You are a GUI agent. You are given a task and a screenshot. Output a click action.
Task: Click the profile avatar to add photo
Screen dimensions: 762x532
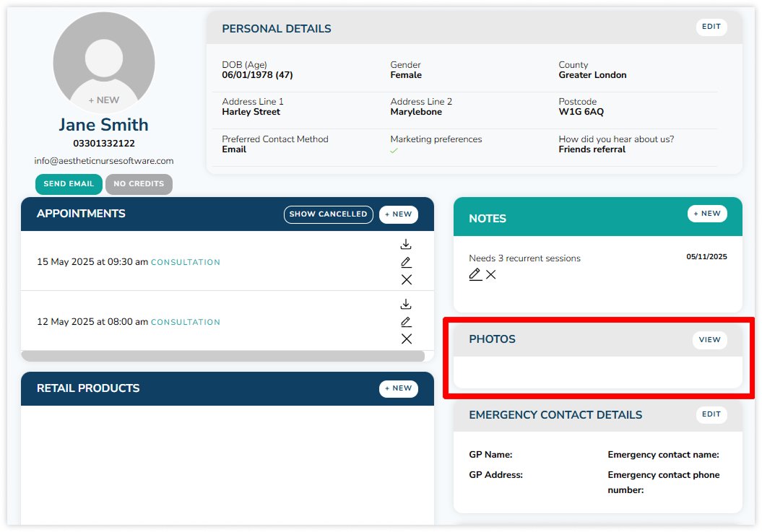coord(104,63)
